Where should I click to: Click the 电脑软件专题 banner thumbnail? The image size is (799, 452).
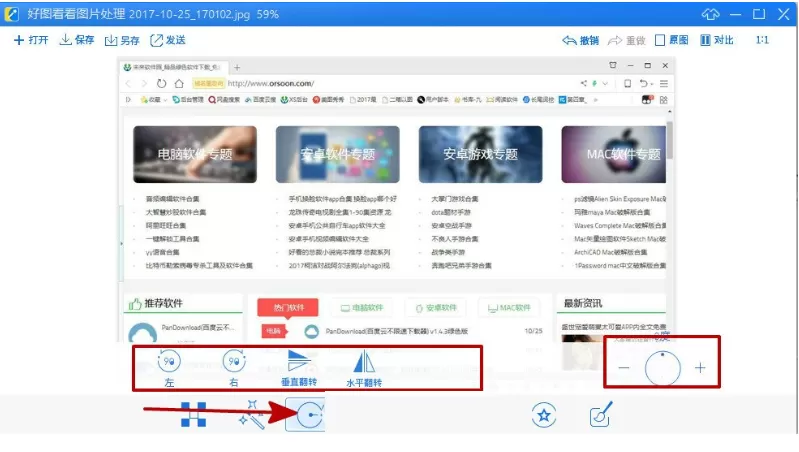pos(195,154)
